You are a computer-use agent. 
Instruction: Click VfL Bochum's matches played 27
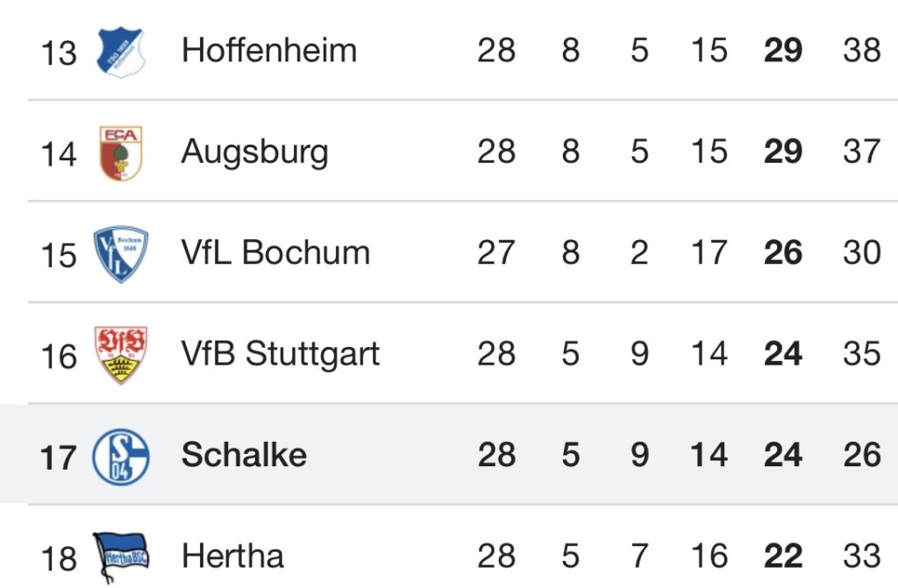[x=495, y=253]
